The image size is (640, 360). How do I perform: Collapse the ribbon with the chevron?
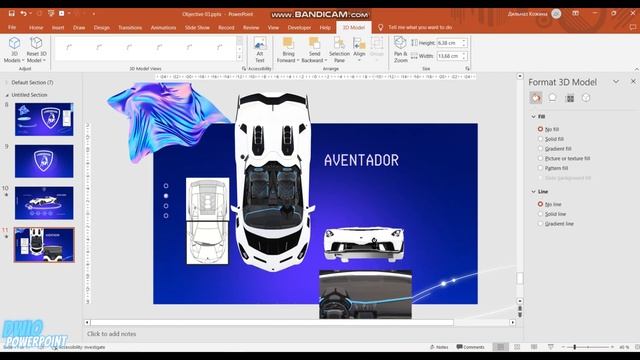[x=636, y=69]
